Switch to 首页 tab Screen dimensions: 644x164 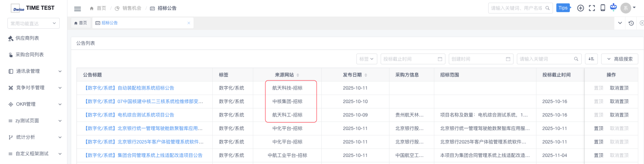(81, 23)
